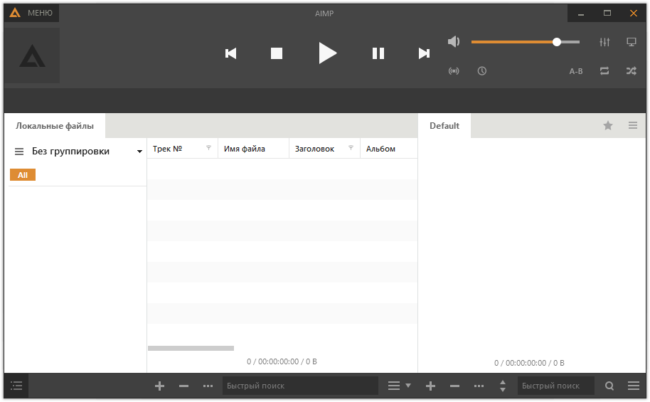
Task: Open playlist more options dots
Action: [x=479, y=386]
